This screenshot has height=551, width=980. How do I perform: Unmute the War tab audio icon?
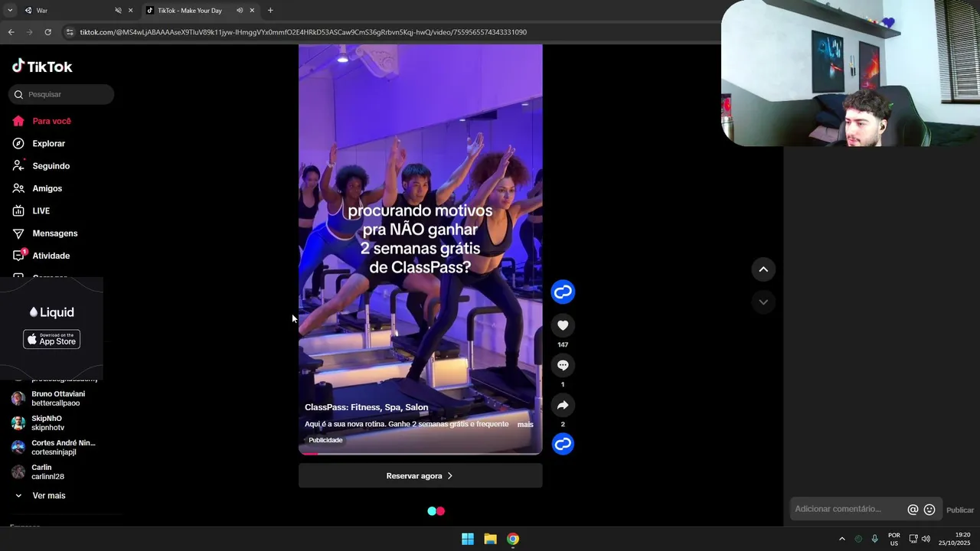pyautogui.click(x=118, y=11)
